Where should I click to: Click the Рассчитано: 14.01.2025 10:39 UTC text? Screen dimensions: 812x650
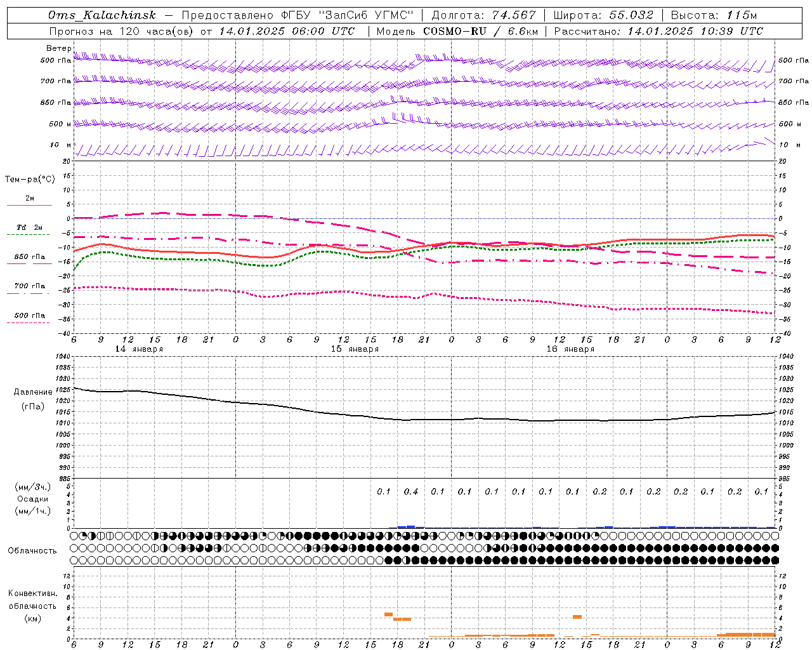click(659, 31)
